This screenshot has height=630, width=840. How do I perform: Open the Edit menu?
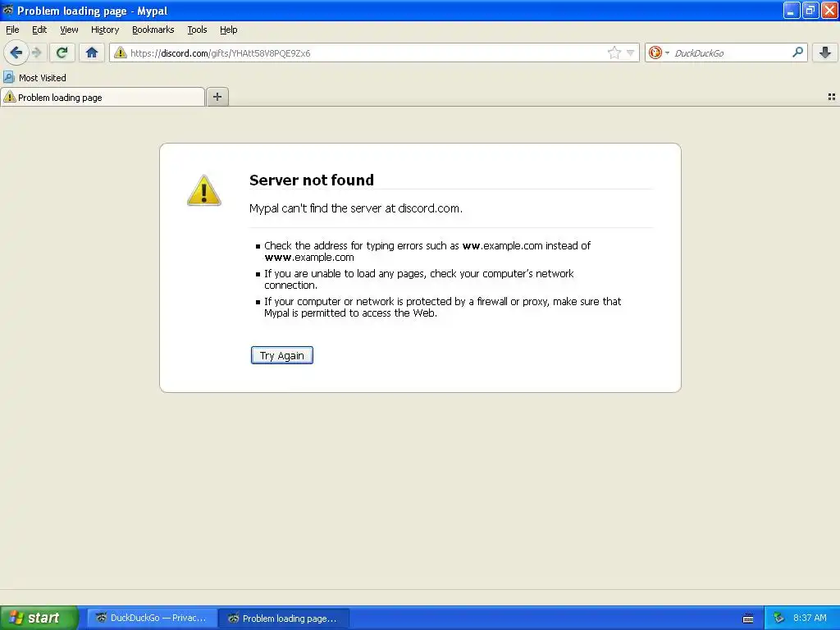(39, 30)
